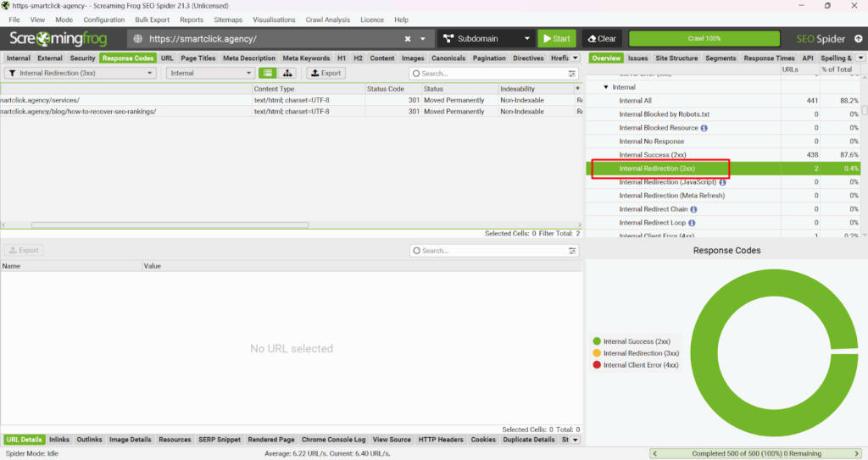Collapse the Internal tree section

pos(605,87)
